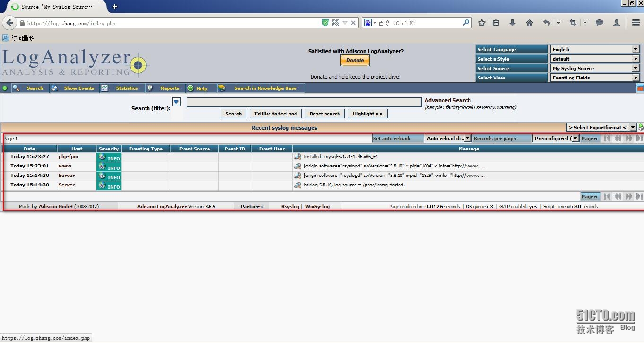Open message details for x-pid 1929 row
644x343 pixels.
(297, 175)
